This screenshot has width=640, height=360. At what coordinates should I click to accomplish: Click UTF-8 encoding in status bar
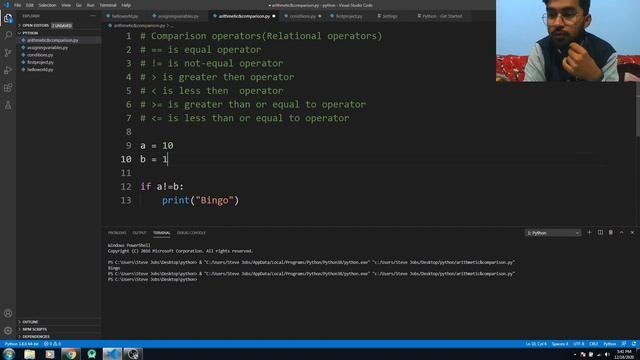coord(579,344)
